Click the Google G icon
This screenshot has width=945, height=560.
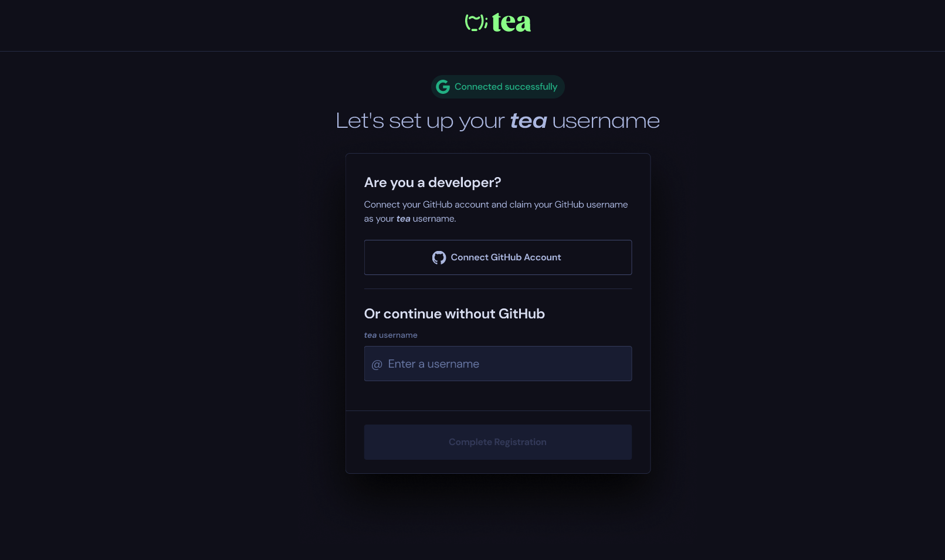tap(443, 87)
